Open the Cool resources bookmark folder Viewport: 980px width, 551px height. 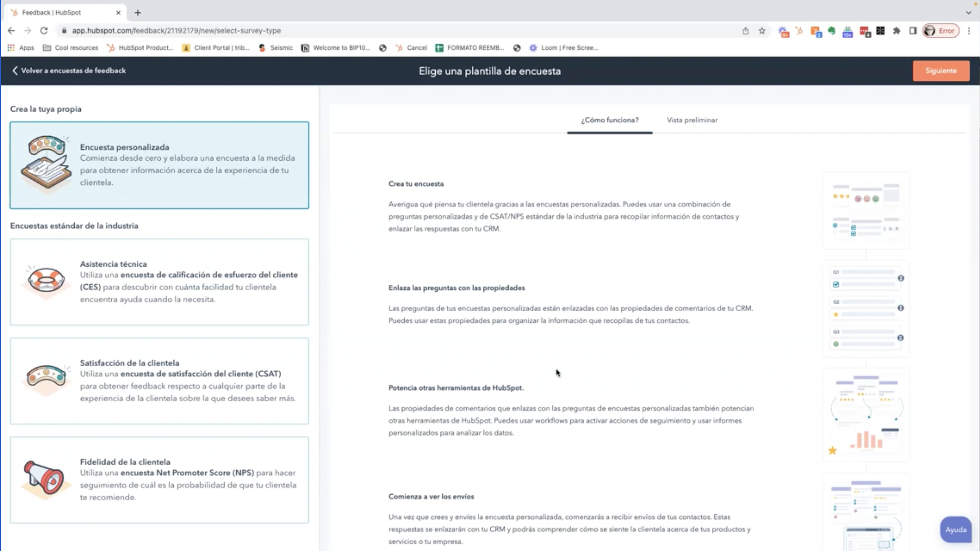point(71,48)
